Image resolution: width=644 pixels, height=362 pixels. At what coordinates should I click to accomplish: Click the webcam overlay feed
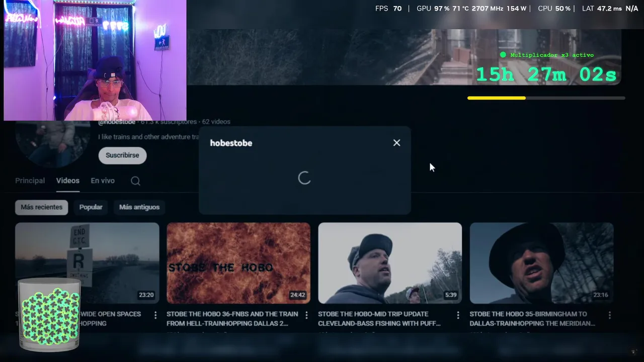coord(95,60)
